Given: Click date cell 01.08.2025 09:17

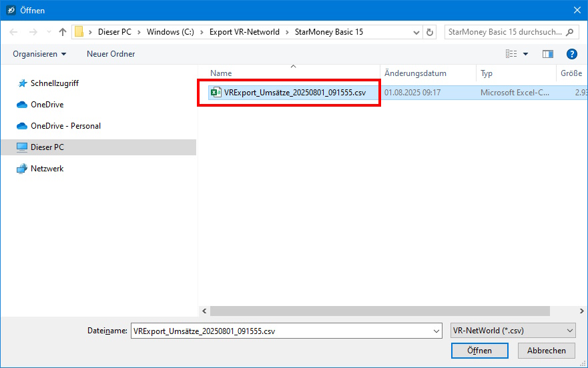Looking at the screenshot, I should coord(412,93).
